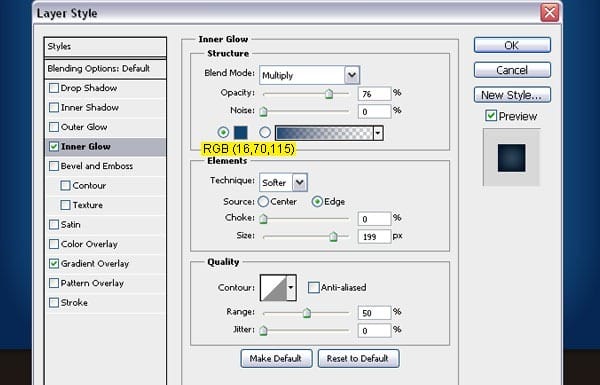
Task: Enable the Anti-aliased checkbox
Action: [x=314, y=287]
